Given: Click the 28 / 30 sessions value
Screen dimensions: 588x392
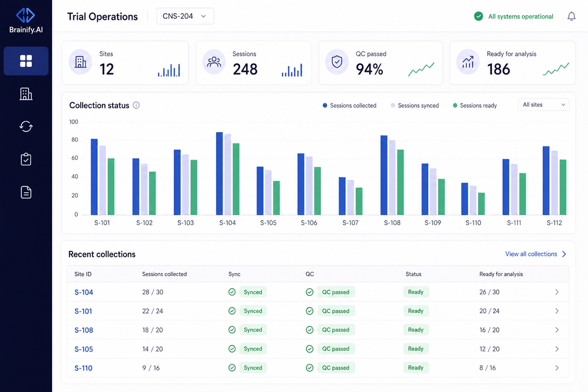Looking at the screenshot, I should coord(152,292).
